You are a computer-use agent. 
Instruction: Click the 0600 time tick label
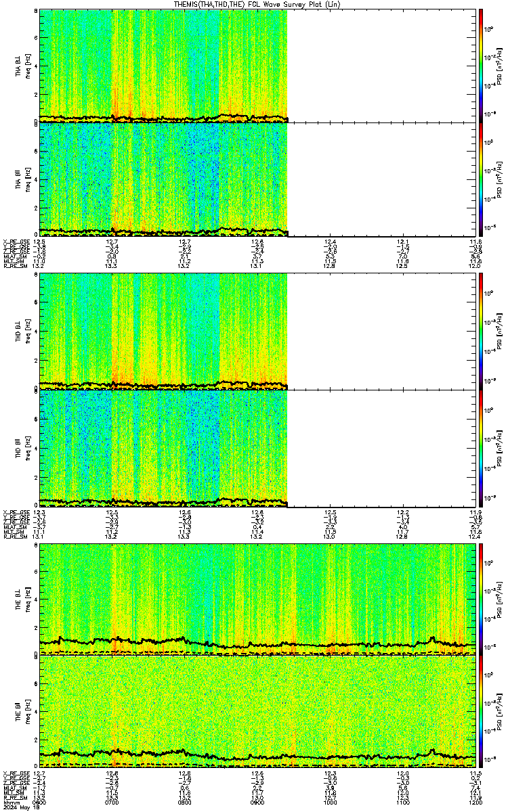[40, 803]
